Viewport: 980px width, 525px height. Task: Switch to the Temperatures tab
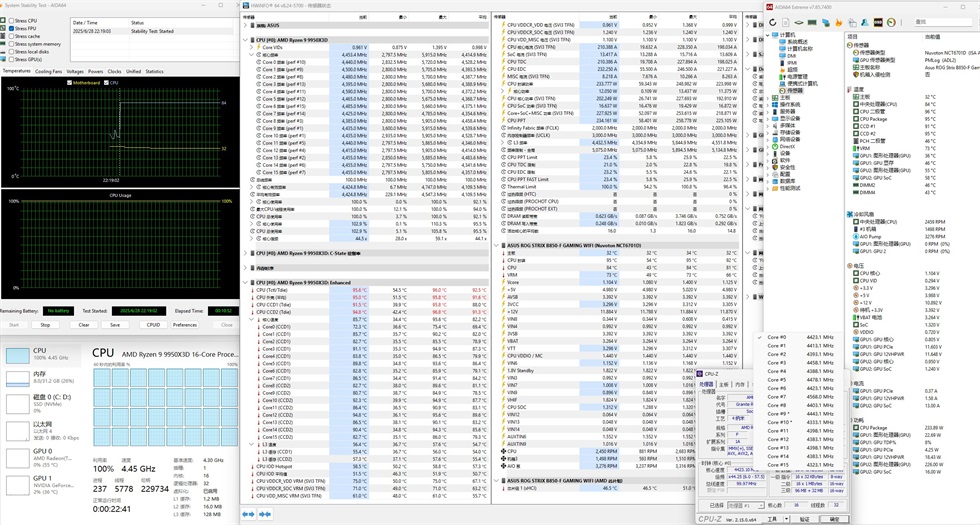16,71
